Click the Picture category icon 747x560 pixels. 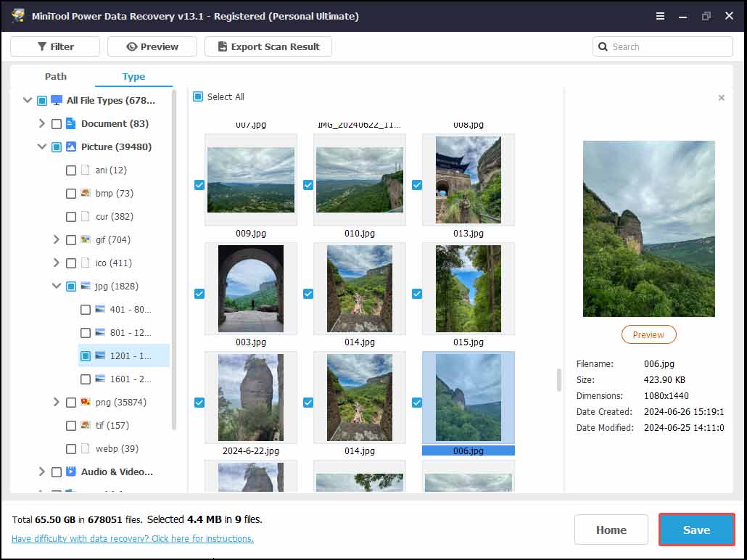(71, 147)
